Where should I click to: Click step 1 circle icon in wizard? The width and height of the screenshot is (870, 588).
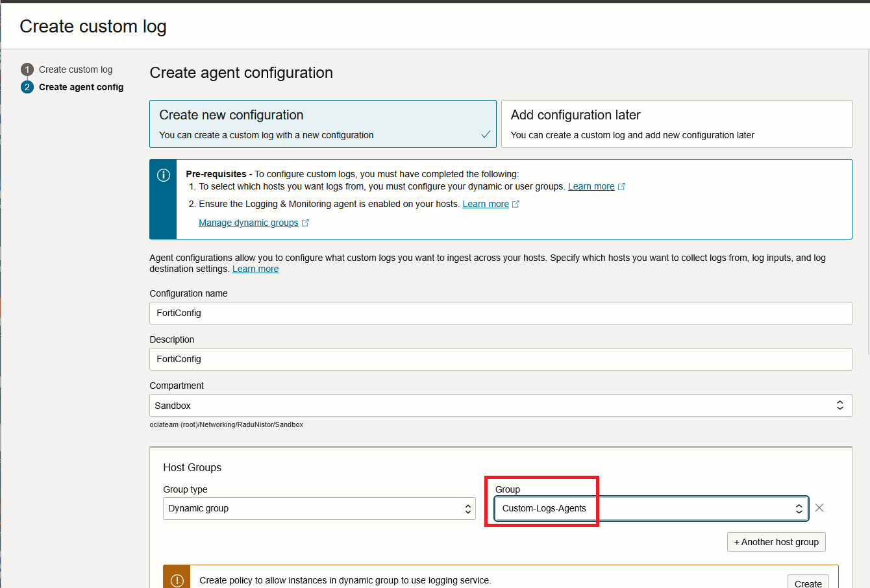[27, 69]
